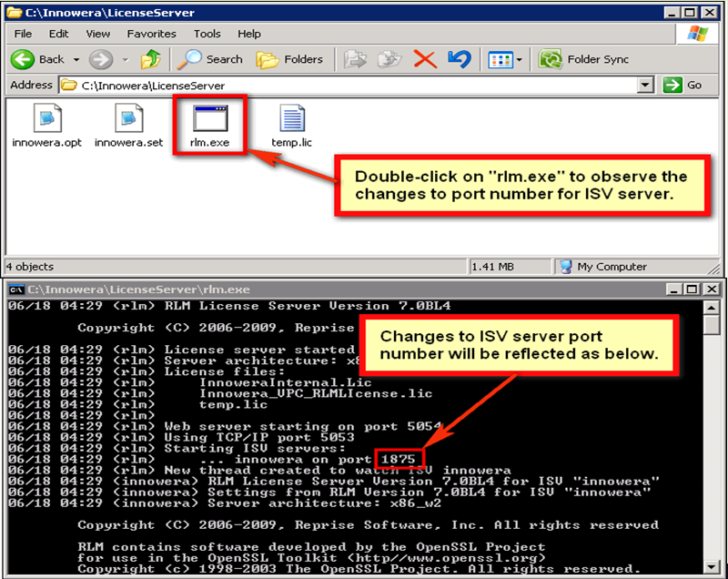Image resolution: width=728 pixels, height=579 pixels.
Task: Open the Tools menu
Action: pyautogui.click(x=207, y=34)
